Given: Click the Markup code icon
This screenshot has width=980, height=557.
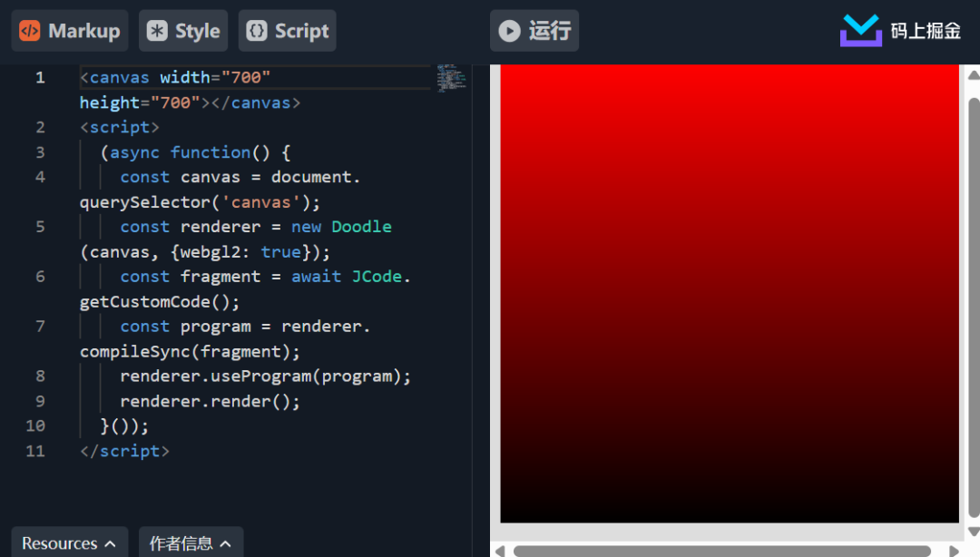Looking at the screenshot, I should pyautogui.click(x=29, y=31).
